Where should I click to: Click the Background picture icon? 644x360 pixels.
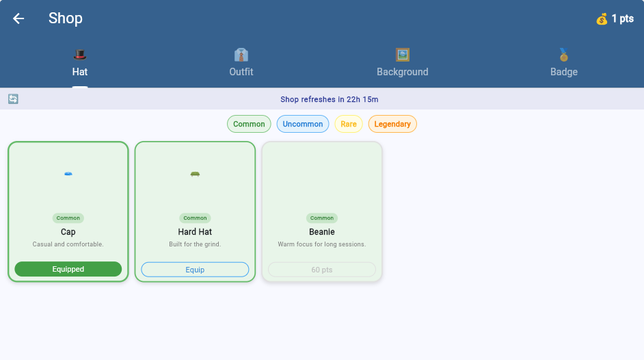(x=402, y=55)
